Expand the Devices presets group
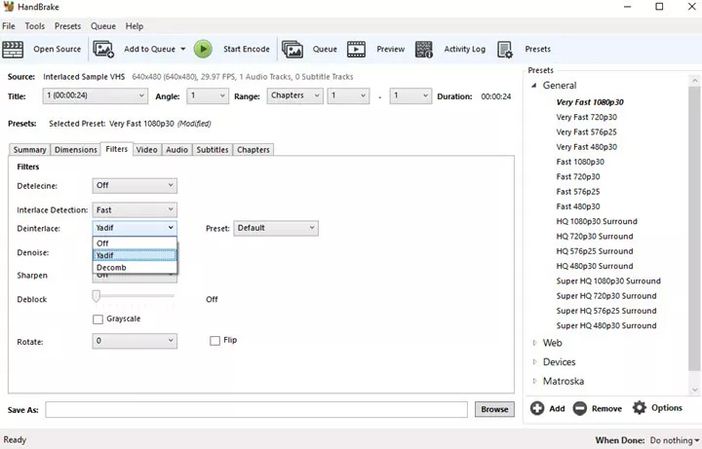Image resolution: width=702 pixels, height=449 pixels. click(535, 362)
